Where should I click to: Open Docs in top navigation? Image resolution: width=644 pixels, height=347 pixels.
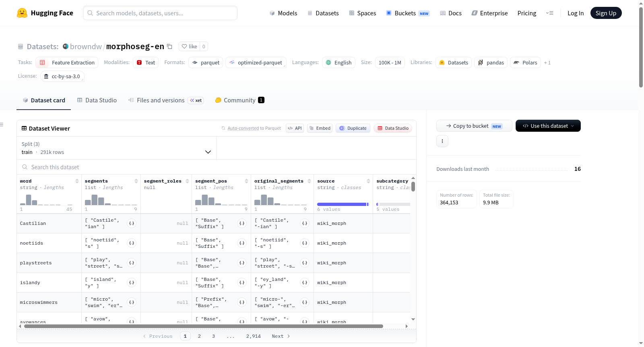(x=451, y=13)
